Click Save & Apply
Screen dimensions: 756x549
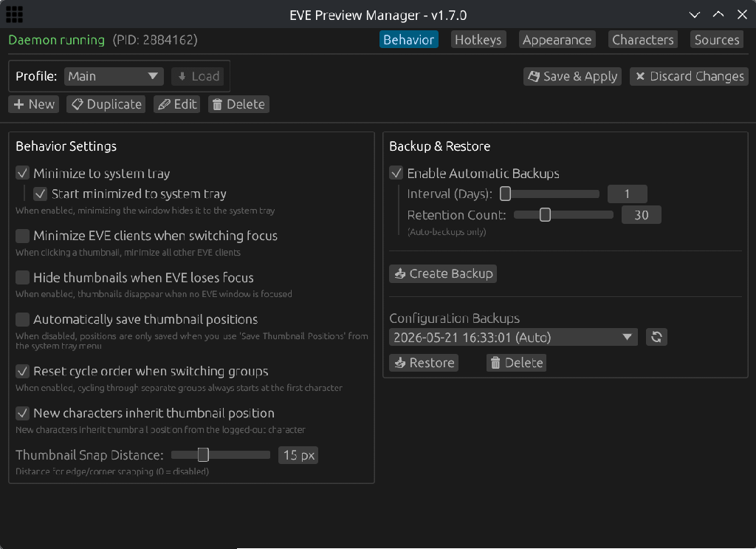(572, 76)
